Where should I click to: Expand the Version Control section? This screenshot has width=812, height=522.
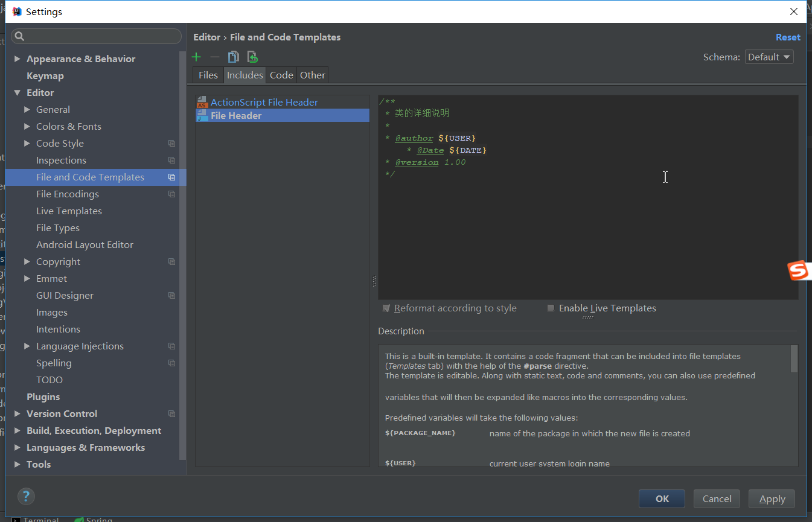pos(17,414)
